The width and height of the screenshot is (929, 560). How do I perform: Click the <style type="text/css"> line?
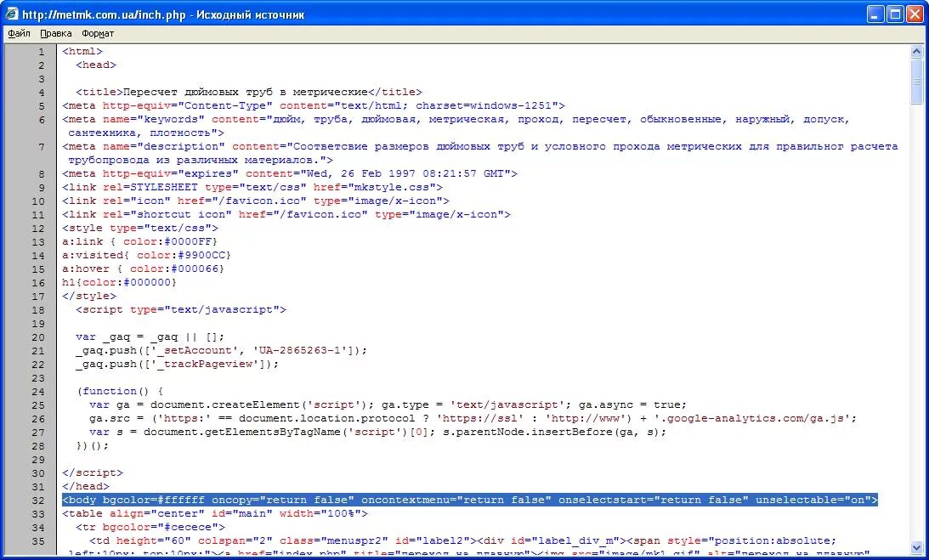pos(140,229)
